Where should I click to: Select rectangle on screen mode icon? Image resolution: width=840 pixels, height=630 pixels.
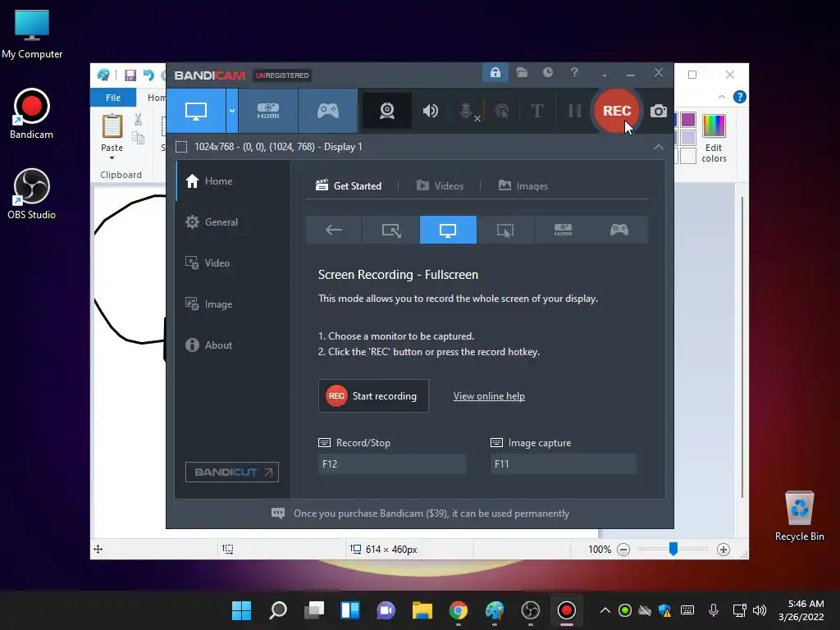pos(391,230)
